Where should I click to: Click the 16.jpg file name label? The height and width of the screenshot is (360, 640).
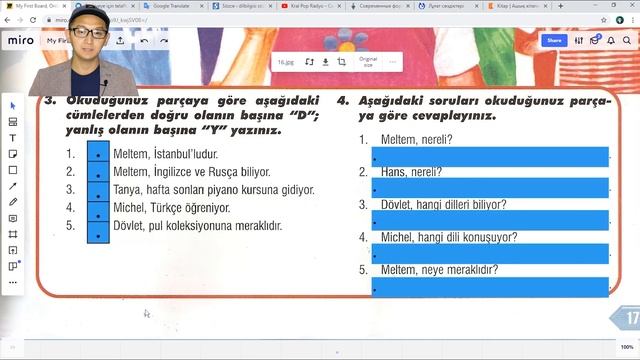point(286,62)
